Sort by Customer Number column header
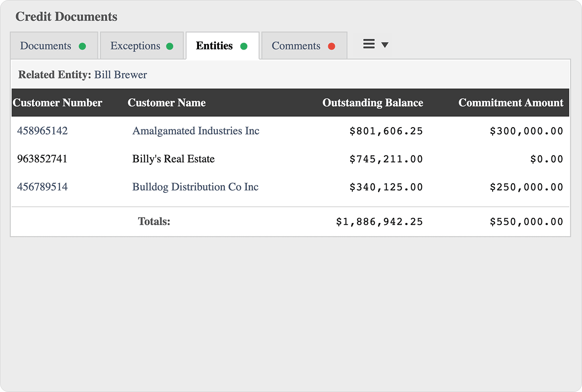Image resolution: width=582 pixels, height=392 pixels. (58, 103)
